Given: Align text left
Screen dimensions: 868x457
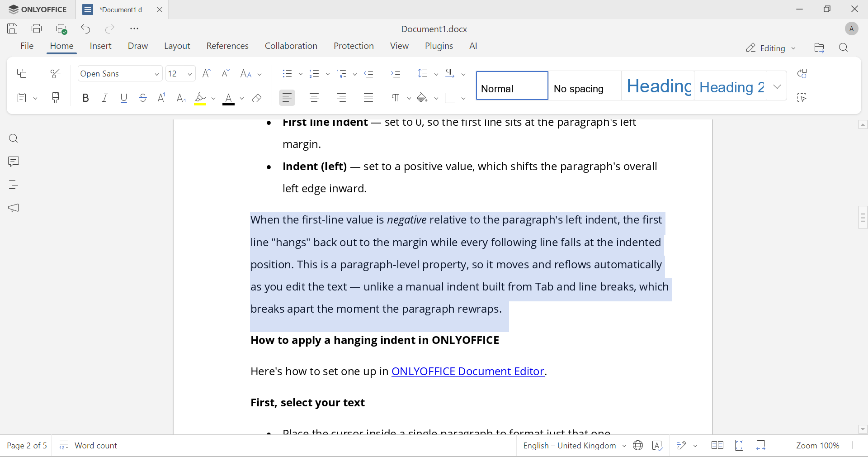Looking at the screenshot, I should coord(287,98).
